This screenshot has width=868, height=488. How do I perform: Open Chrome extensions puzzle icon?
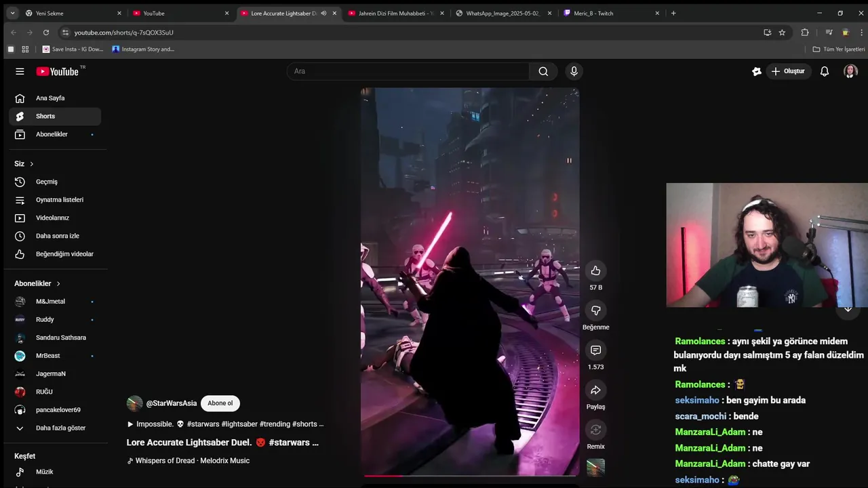(805, 33)
